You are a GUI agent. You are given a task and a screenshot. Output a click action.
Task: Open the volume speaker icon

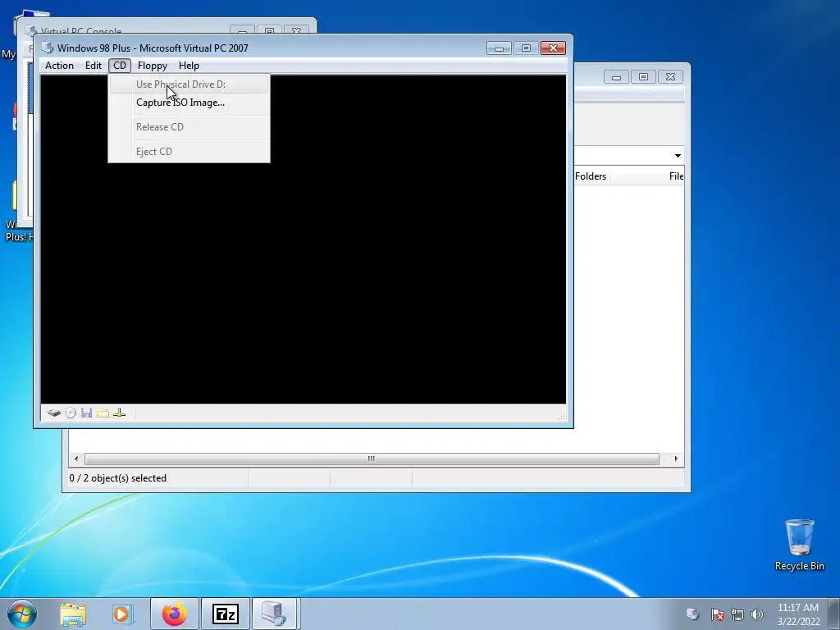pyautogui.click(x=757, y=614)
